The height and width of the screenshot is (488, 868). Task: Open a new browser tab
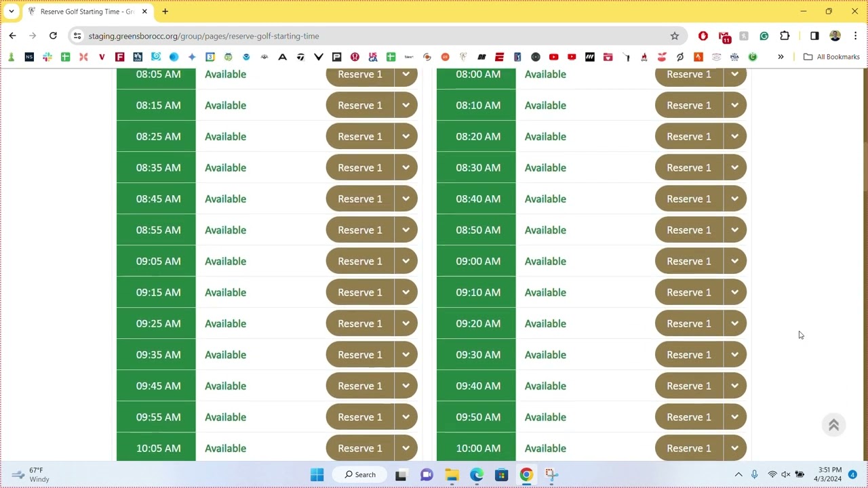165,12
